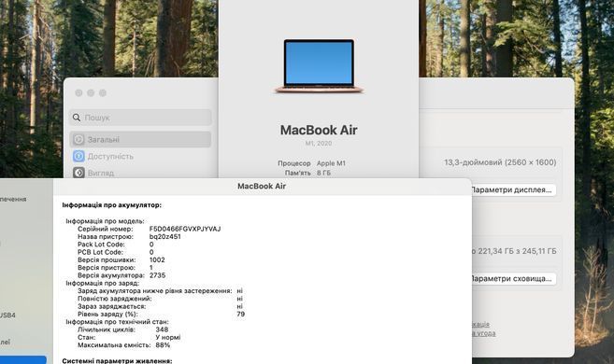This screenshot has width=614, height=364.
Task: Click storage text '221,34 ГБ з 245,11 ГБ'
Action: tap(517, 251)
